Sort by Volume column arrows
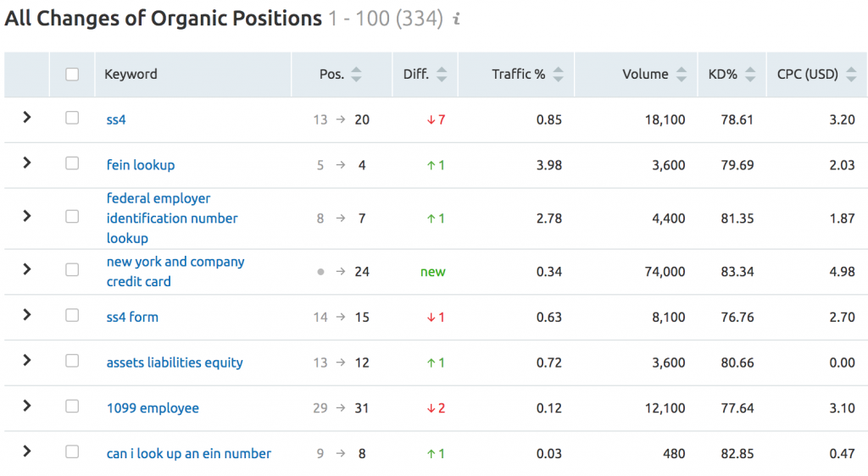868x476 pixels. (x=682, y=74)
